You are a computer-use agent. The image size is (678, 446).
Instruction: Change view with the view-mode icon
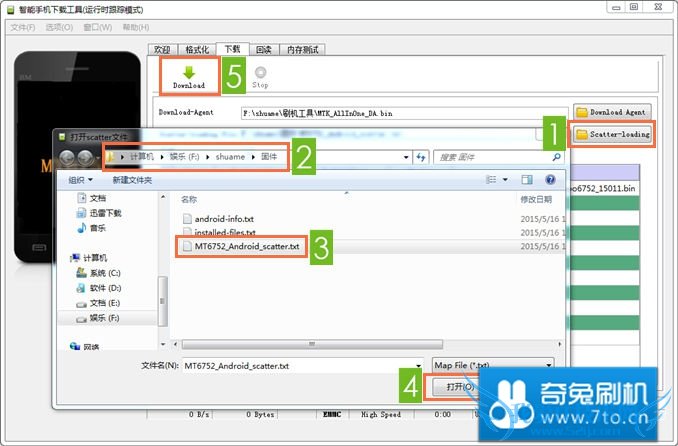tap(491, 180)
